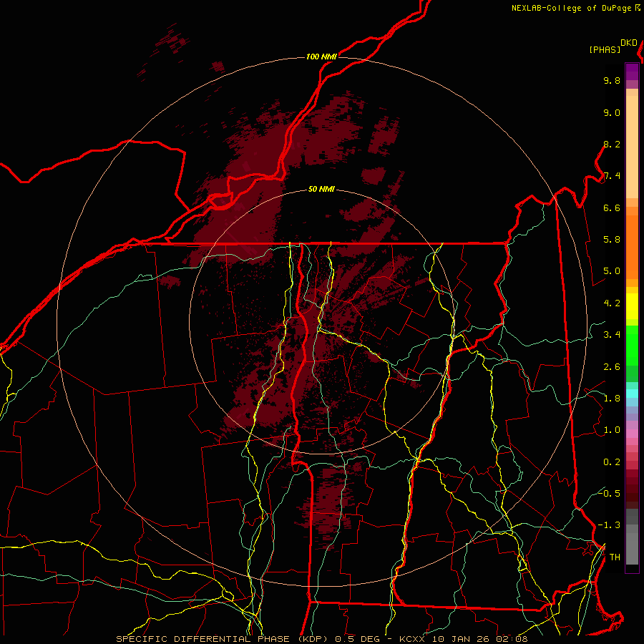Click the 5.8 scale value
This screenshot has width=644, height=644.
(x=612, y=240)
